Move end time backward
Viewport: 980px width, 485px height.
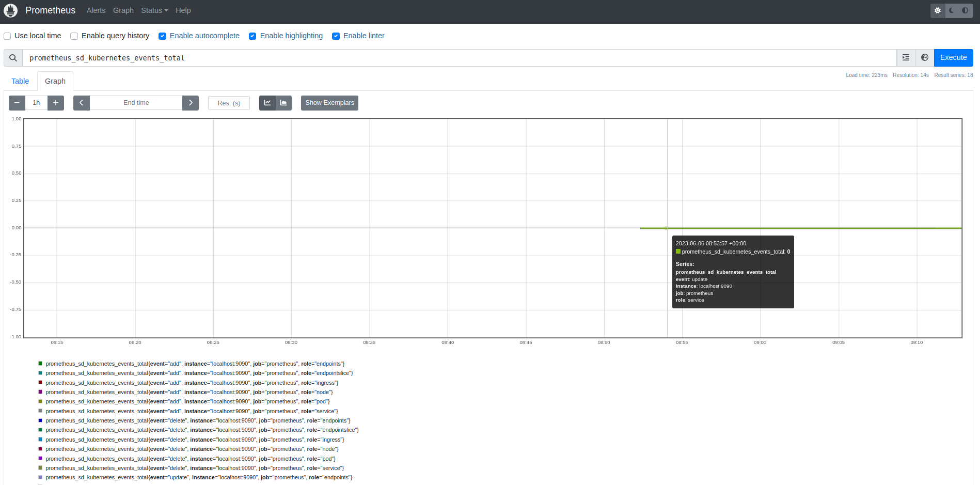click(82, 103)
